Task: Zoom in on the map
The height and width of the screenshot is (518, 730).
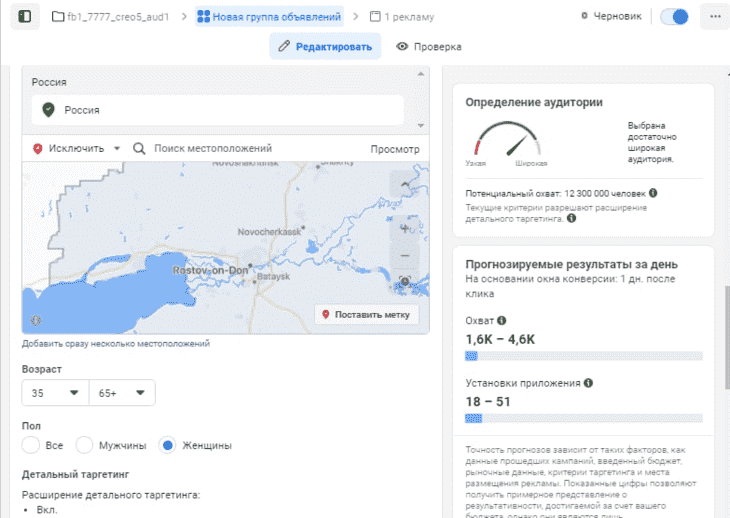Action: (x=405, y=229)
